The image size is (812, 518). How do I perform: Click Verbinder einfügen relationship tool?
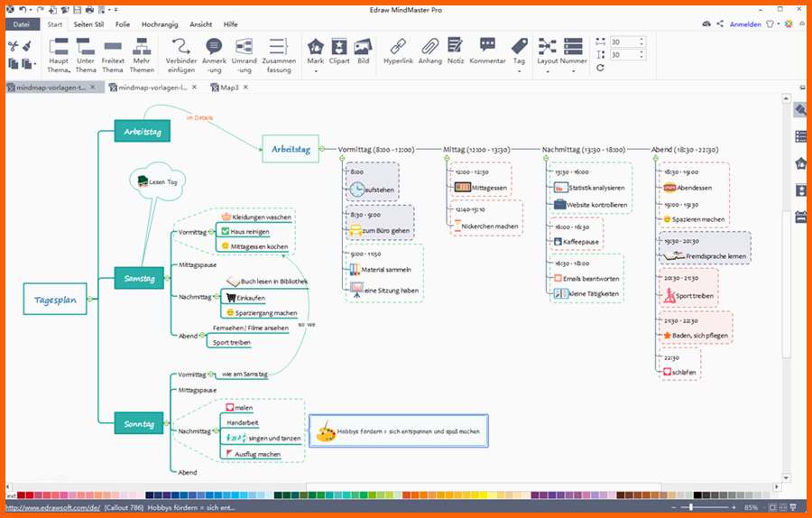coord(180,55)
